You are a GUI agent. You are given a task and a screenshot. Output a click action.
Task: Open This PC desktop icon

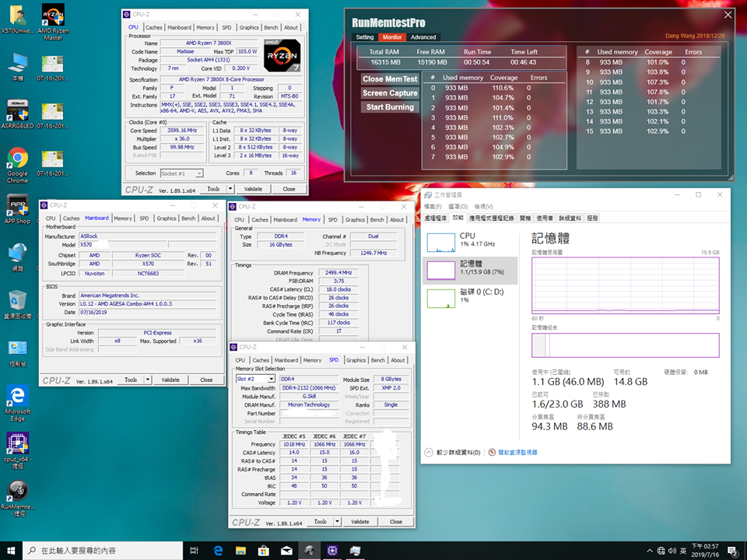18,67
